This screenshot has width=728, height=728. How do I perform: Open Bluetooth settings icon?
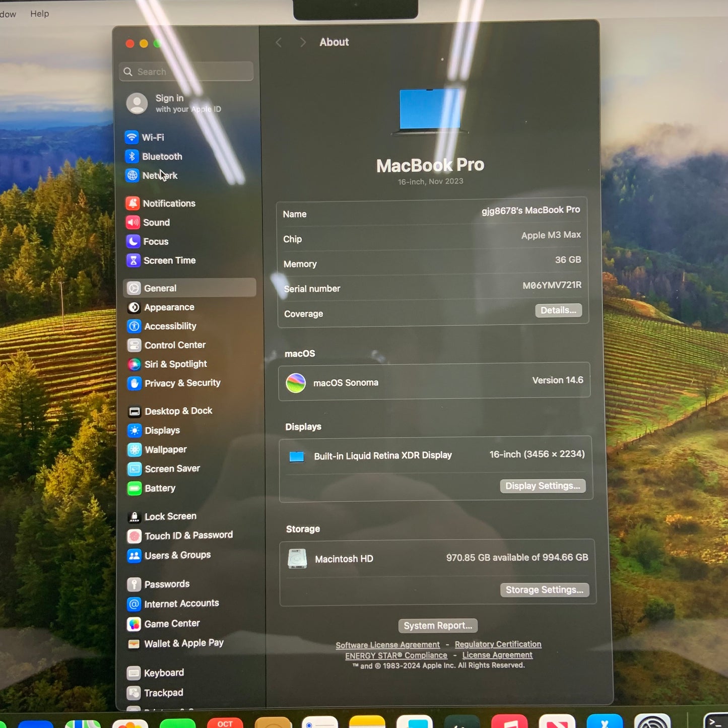pyautogui.click(x=132, y=156)
